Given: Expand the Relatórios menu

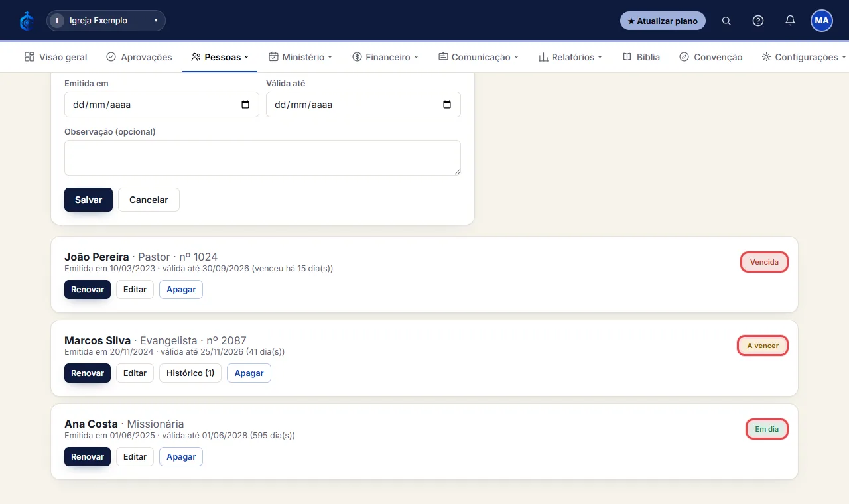Looking at the screenshot, I should click(570, 57).
